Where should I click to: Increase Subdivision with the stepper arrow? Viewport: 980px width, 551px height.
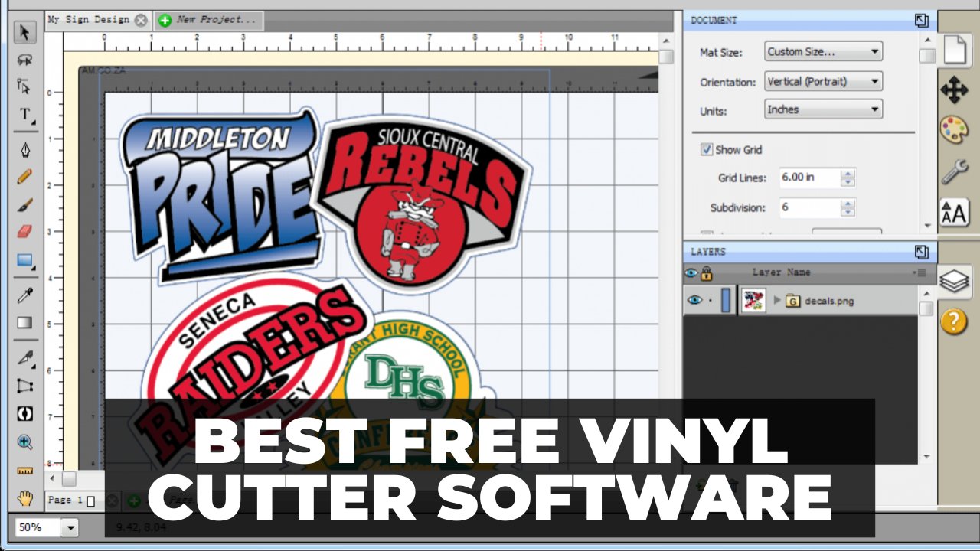(x=848, y=204)
